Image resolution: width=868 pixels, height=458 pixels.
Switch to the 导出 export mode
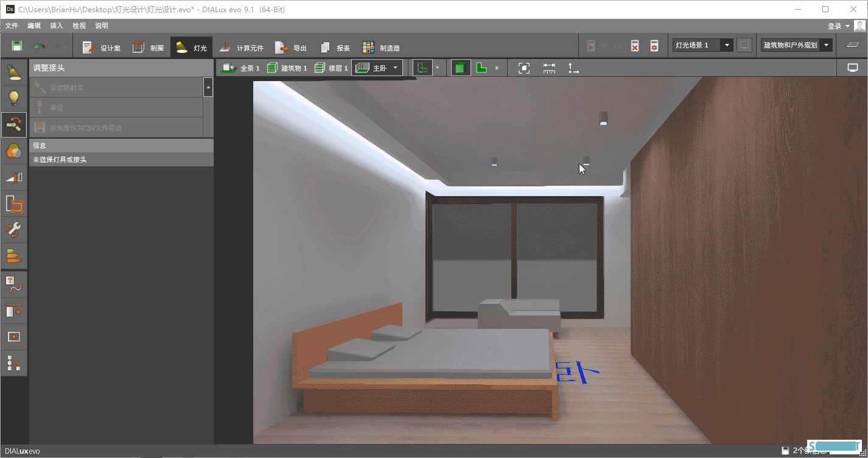(x=290, y=47)
